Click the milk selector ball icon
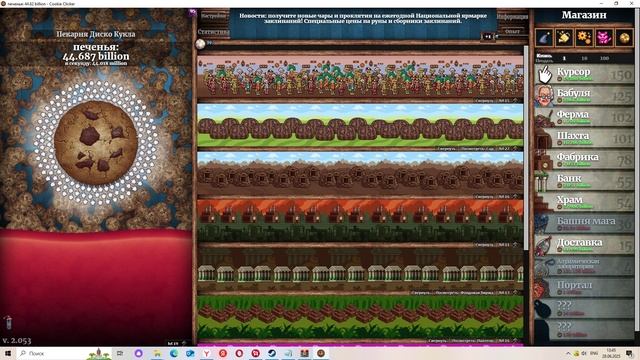This screenshot has width=640, height=360. tap(200, 44)
